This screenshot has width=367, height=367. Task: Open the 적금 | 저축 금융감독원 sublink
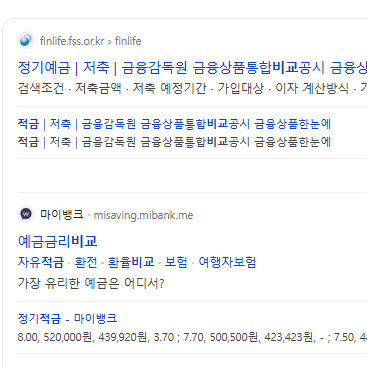tap(174, 124)
